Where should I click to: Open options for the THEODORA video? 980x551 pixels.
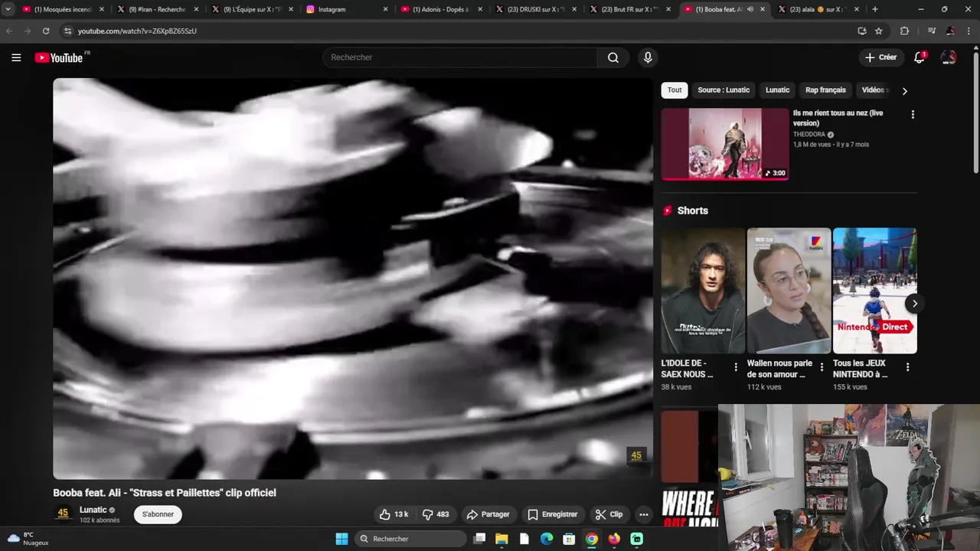tap(913, 115)
